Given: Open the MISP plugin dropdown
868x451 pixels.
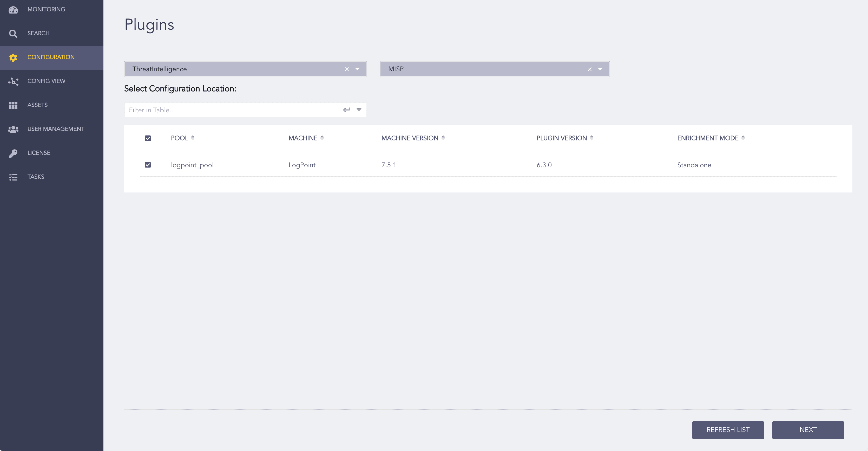Looking at the screenshot, I should click(600, 69).
